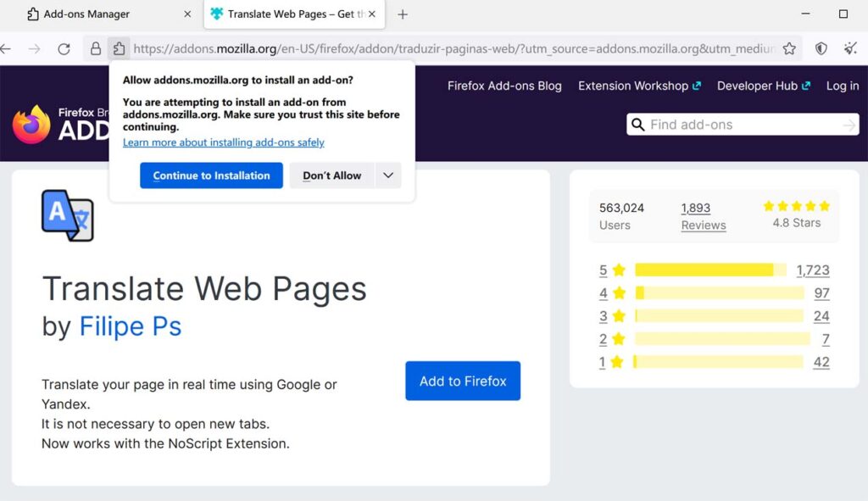Open Learn more about installing add-ons safely

[x=224, y=142]
